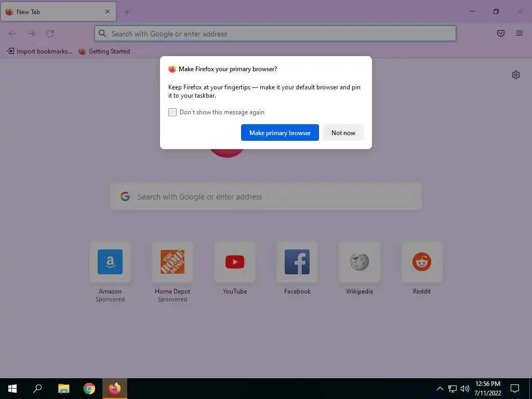Open the Reddit shortcut tile
532x399 pixels.
pyautogui.click(x=422, y=262)
